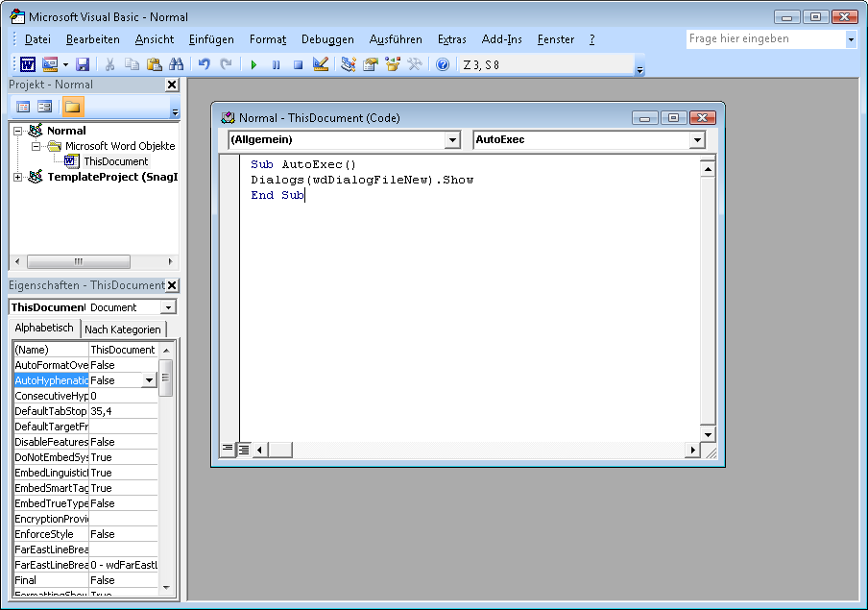Viewport: 868px width, 610px height.
Task: Undo last action arrow icon
Action: point(205,64)
